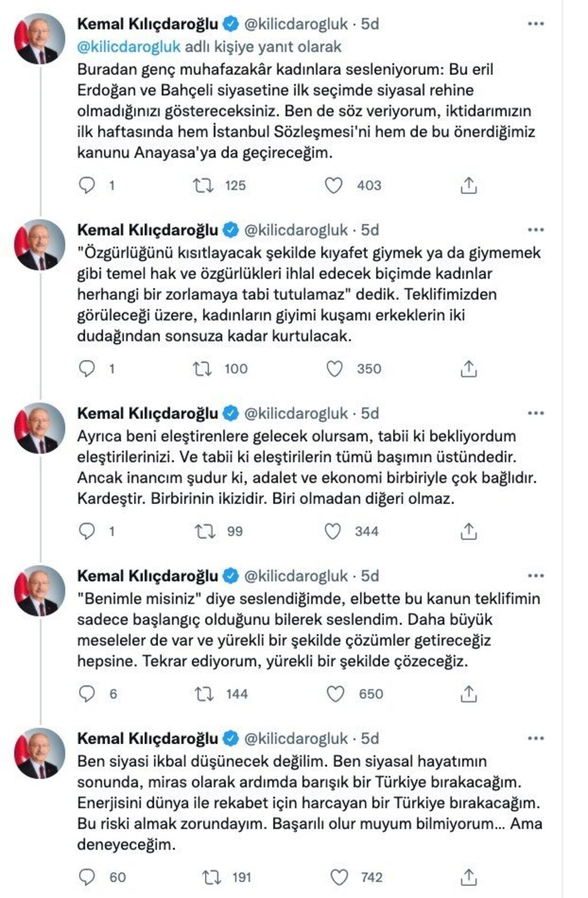Viewport: 588px width, 898px height.
Task: Retweet the tweet with 125 retweets
Action: tap(203, 185)
